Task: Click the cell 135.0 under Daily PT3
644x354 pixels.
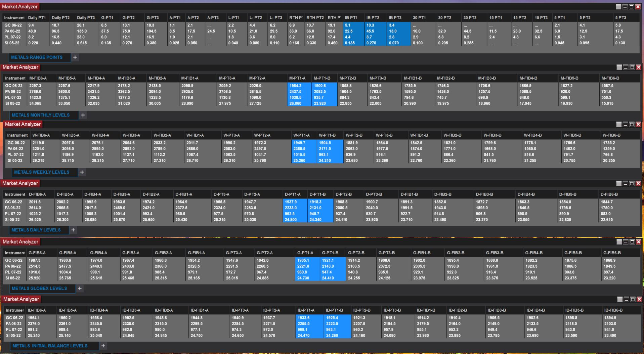Action: [x=87, y=31]
